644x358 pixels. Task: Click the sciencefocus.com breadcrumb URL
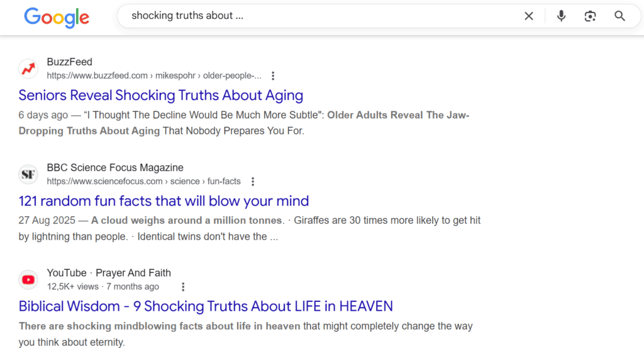[x=143, y=182]
